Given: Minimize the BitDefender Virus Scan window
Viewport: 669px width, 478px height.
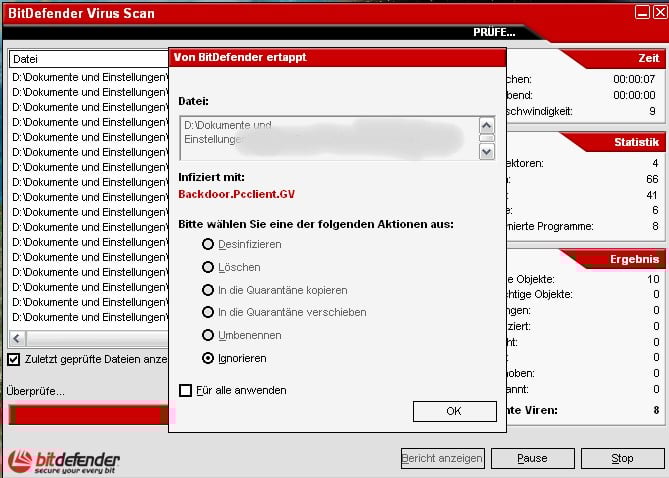Looking at the screenshot, I should (642, 12).
